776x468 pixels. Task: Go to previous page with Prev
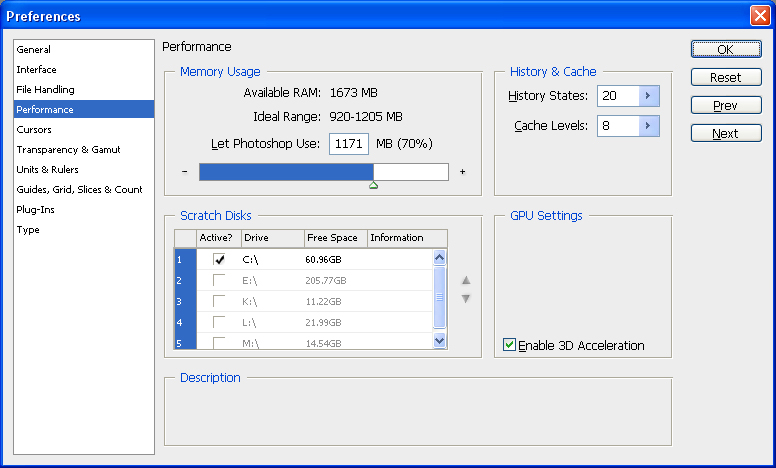tap(726, 105)
